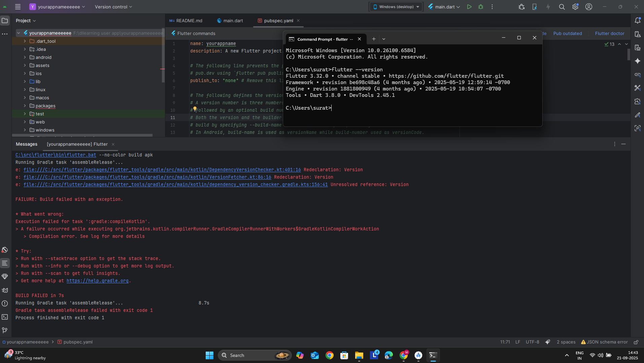Expand the lib folder in project tree
644x363 pixels.
pos(25,82)
